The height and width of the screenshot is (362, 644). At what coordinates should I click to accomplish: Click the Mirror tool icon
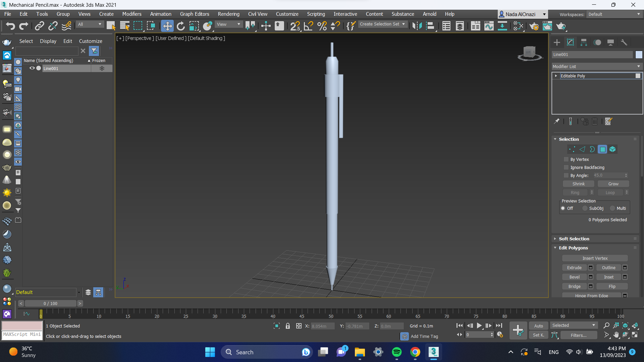coord(417,26)
